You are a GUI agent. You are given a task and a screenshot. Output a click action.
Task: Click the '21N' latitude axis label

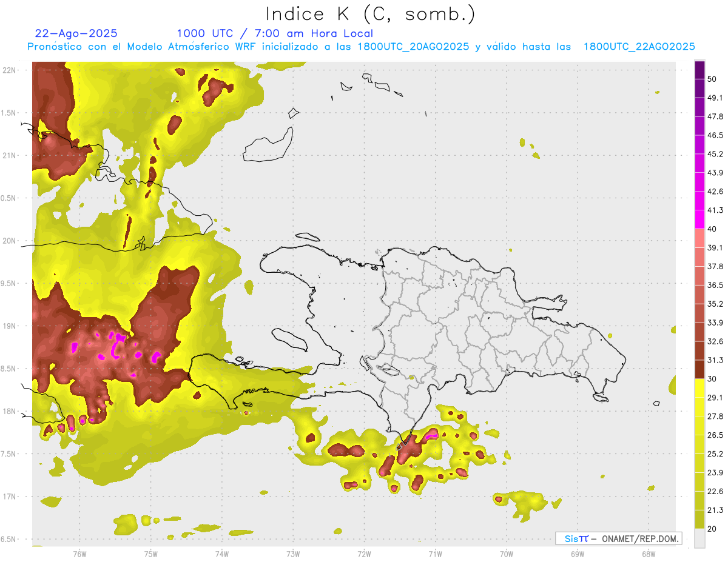coord(10,155)
